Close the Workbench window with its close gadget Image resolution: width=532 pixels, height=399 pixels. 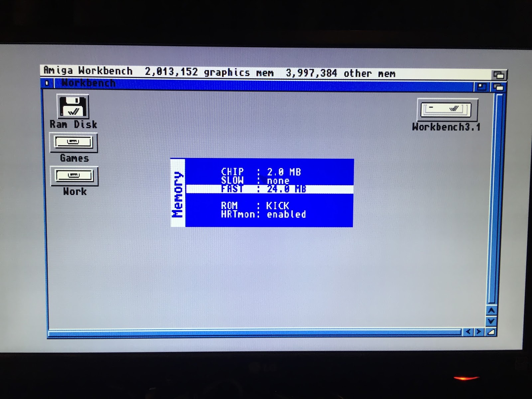coord(47,83)
